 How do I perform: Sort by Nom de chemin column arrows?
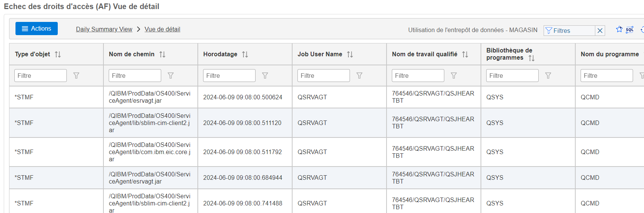[162, 54]
